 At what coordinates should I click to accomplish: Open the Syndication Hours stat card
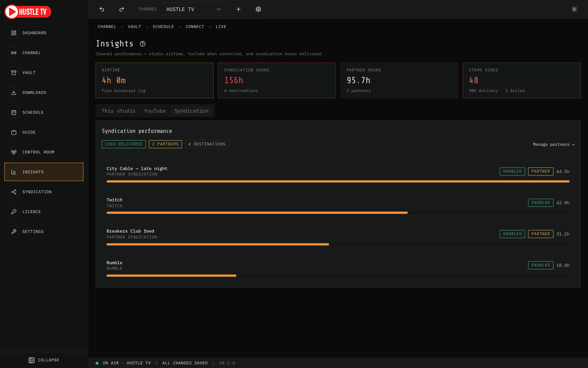click(277, 80)
